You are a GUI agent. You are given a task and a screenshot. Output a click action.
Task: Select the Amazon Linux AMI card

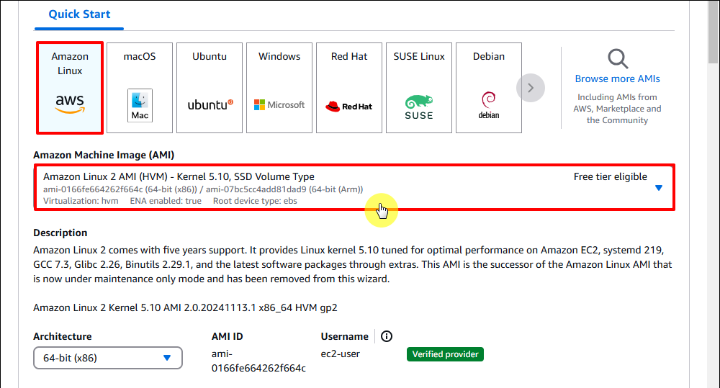point(70,88)
